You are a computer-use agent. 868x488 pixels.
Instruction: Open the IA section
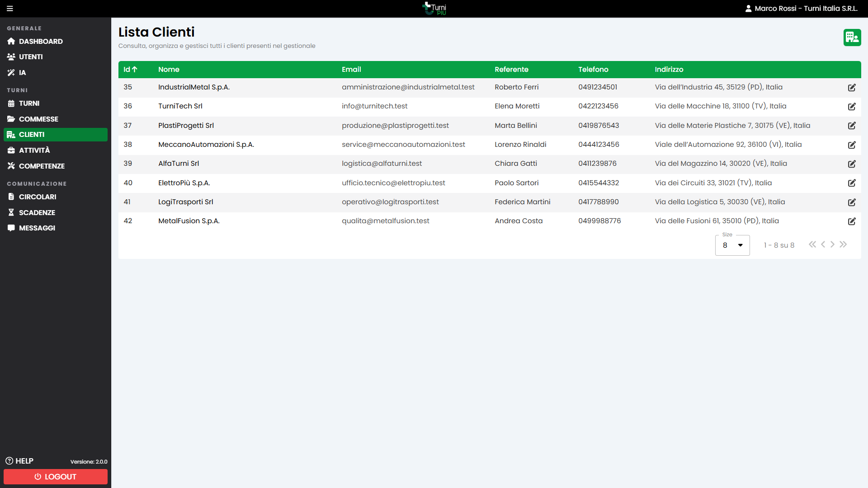(x=56, y=73)
